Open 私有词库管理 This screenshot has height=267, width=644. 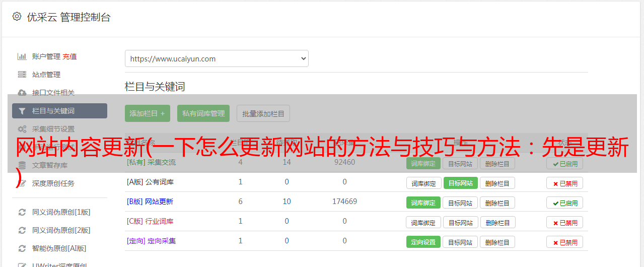(x=203, y=113)
